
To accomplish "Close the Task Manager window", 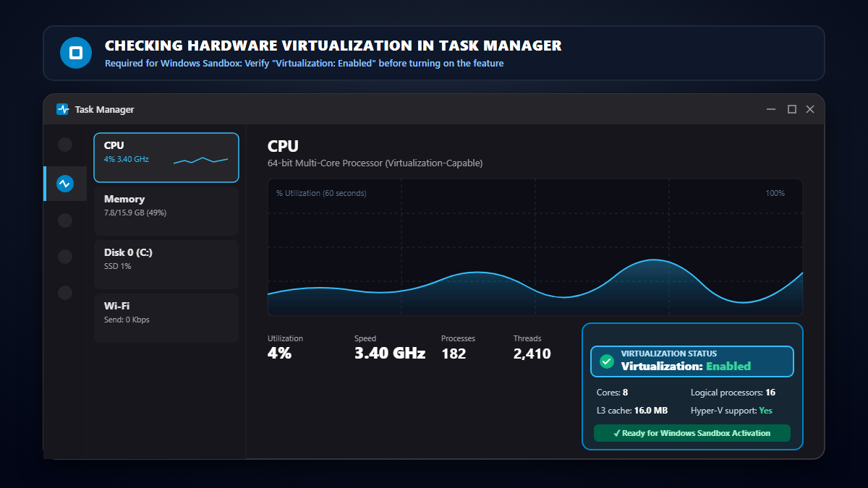I will click(x=810, y=109).
